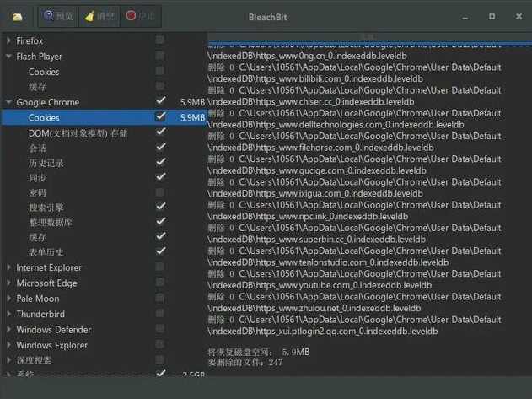Expand the Windows Explorer node

(x=8, y=345)
